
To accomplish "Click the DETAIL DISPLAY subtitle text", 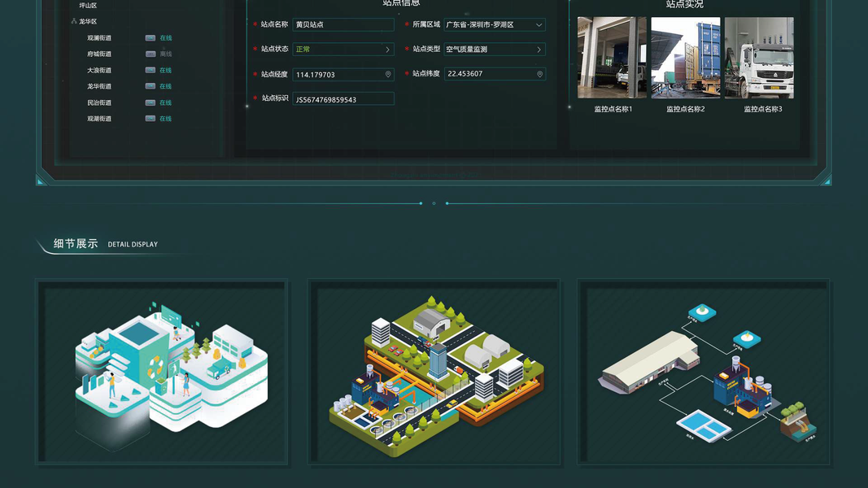I will (133, 244).
